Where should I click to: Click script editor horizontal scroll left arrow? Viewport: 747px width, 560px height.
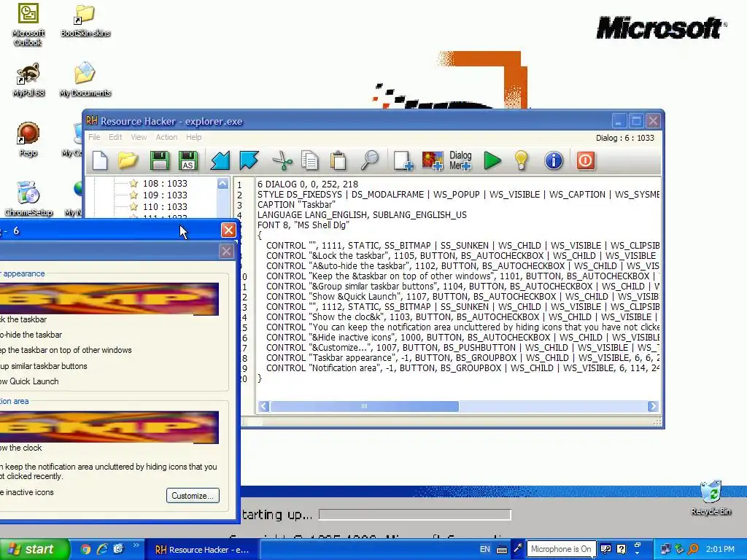click(x=263, y=406)
